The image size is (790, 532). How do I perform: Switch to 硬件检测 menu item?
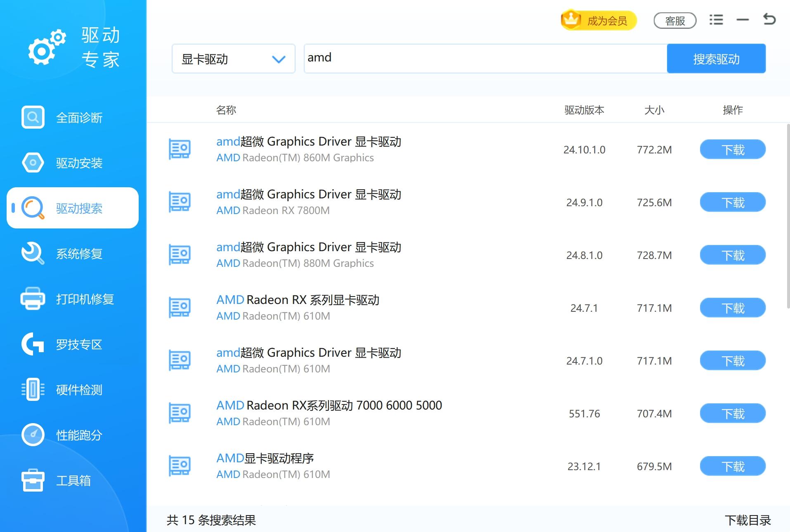point(72,389)
